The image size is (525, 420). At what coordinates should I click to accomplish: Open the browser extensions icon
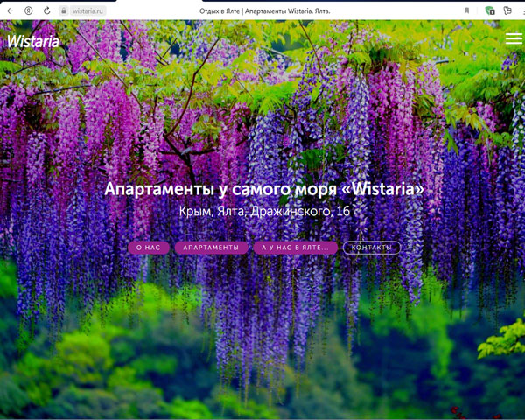pyautogui.click(x=507, y=10)
